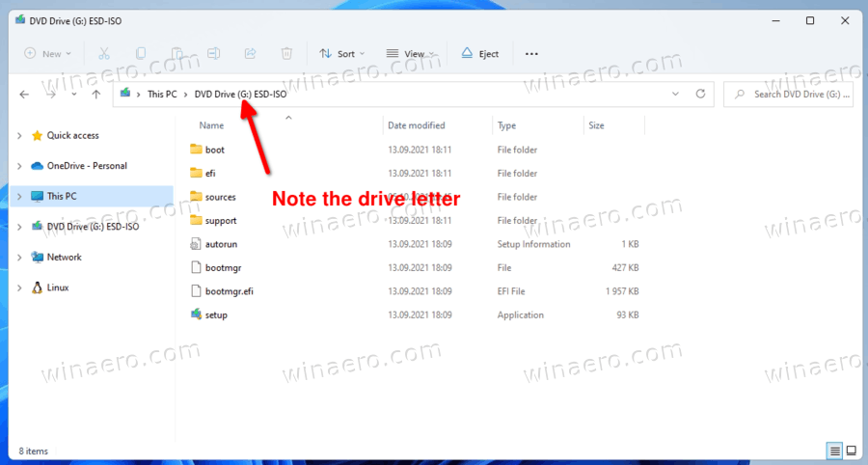Click the drive icon in address bar
The image size is (868, 465).
(125, 93)
